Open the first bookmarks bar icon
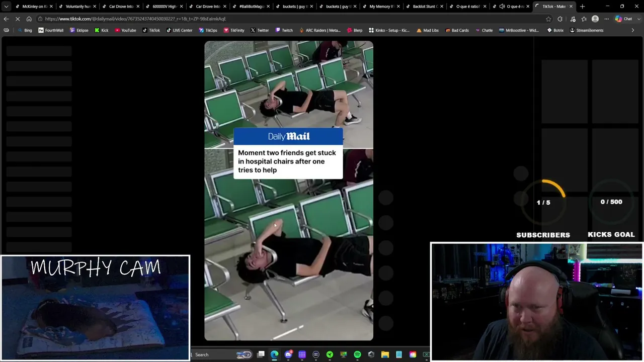This screenshot has width=644, height=362. pyautogui.click(x=6, y=30)
